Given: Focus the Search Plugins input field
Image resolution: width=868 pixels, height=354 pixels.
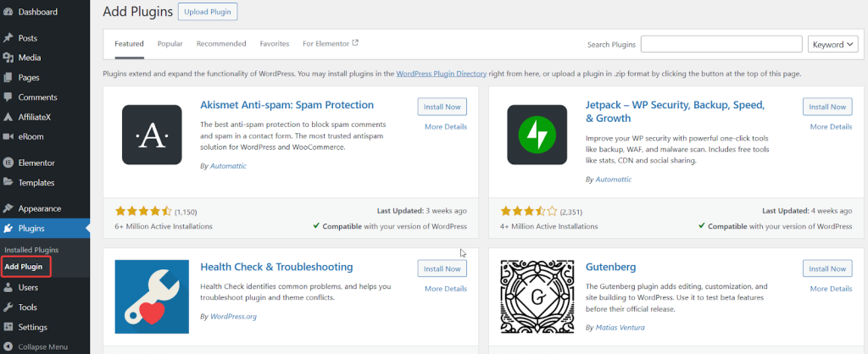Looking at the screenshot, I should (x=721, y=44).
